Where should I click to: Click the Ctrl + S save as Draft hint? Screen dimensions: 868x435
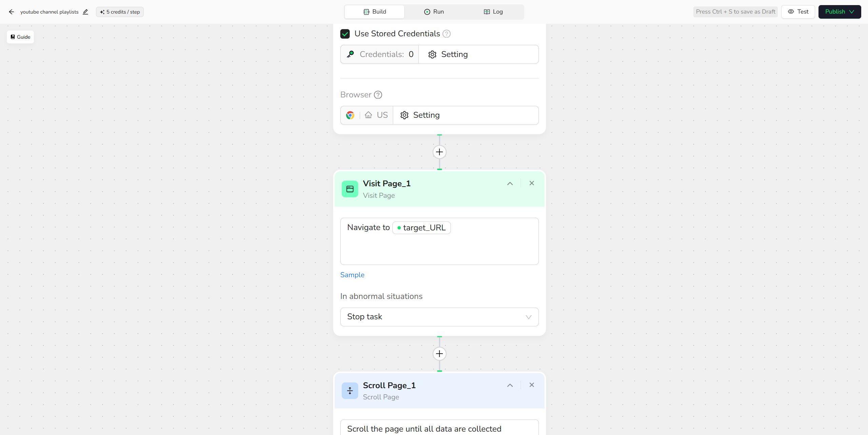pos(735,12)
